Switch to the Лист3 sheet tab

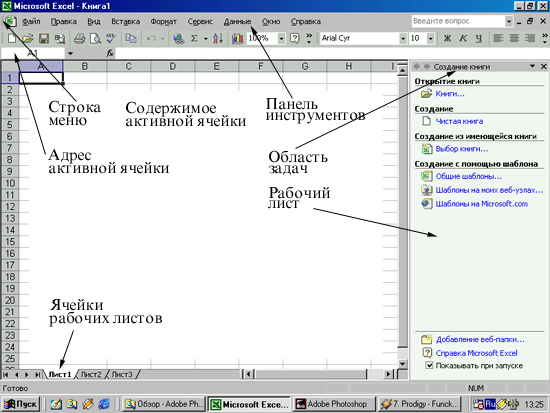tap(122, 374)
